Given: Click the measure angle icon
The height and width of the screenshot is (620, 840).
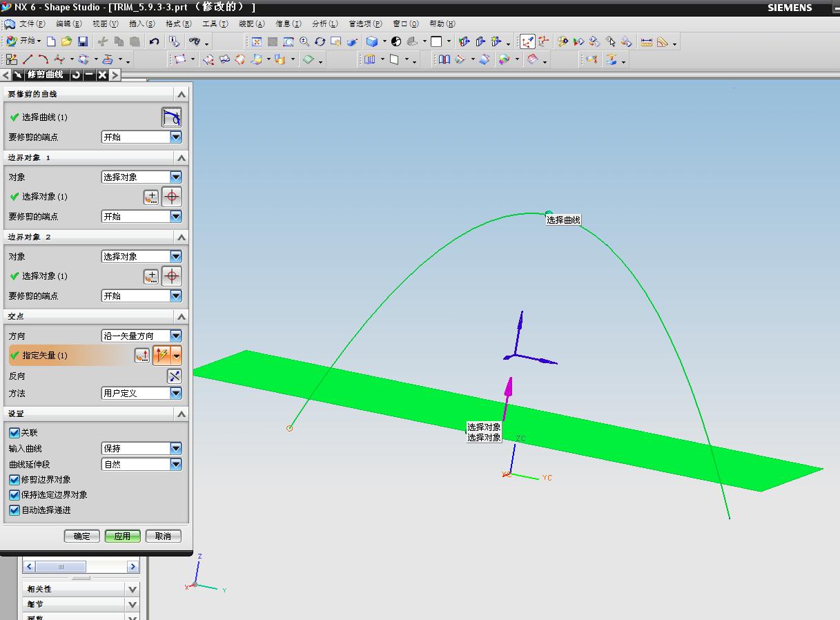Looking at the screenshot, I should point(663,41).
